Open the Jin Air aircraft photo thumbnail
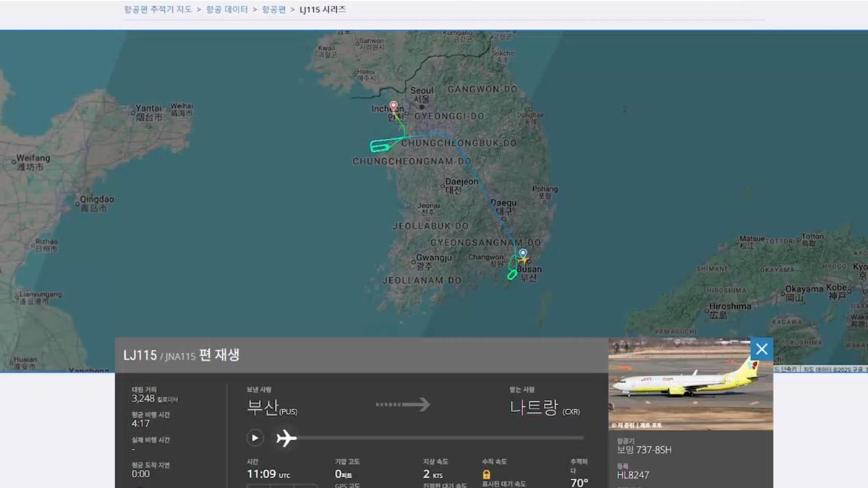 coord(690,384)
